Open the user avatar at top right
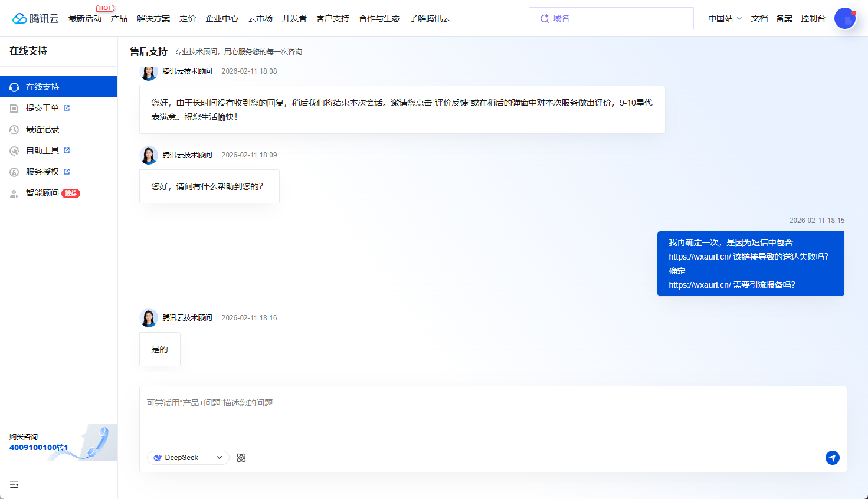 pos(845,18)
